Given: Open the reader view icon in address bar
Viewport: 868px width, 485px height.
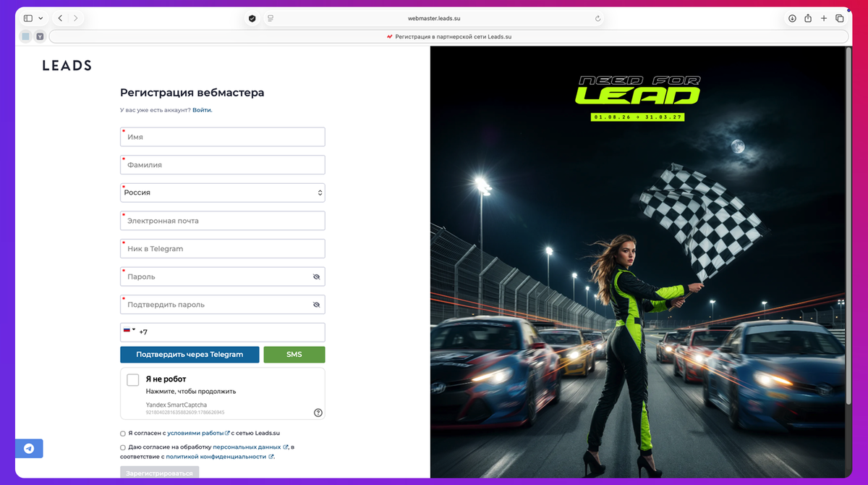Looking at the screenshot, I should tap(271, 18).
